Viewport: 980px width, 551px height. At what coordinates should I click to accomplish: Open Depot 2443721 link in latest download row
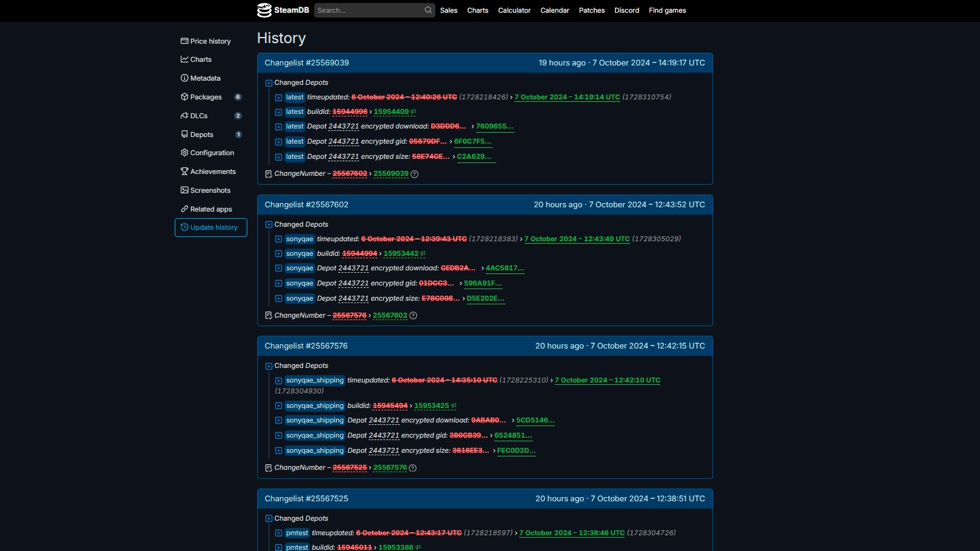[x=343, y=127]
